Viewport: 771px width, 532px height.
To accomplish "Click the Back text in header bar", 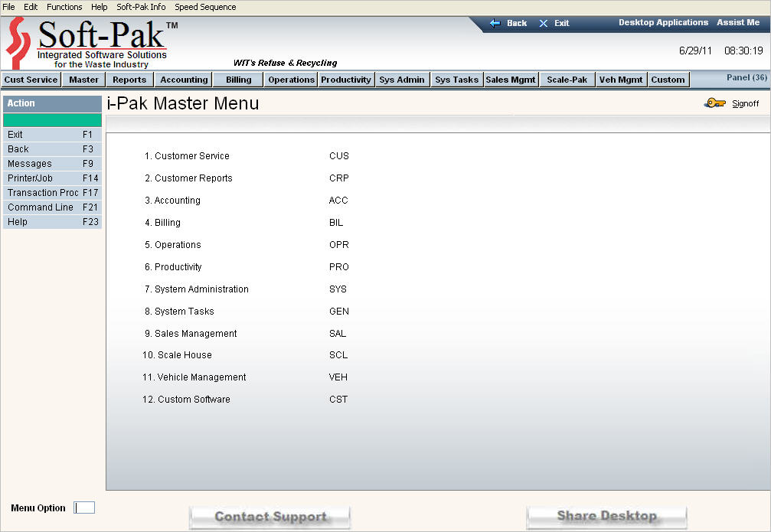I will (517, 23).
